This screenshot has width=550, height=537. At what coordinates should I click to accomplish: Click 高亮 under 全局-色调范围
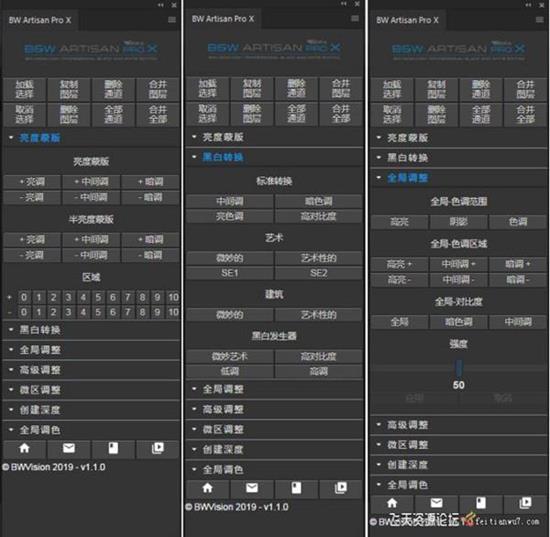click(400, 222)
